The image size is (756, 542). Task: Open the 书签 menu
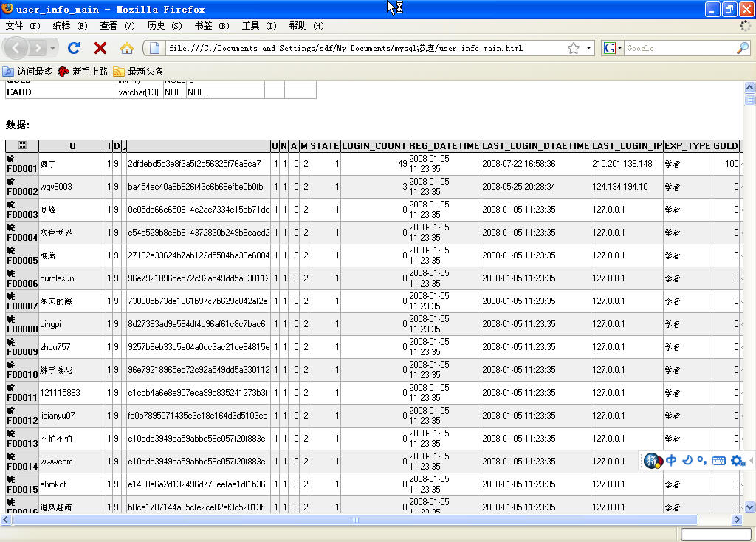point(212,26)
